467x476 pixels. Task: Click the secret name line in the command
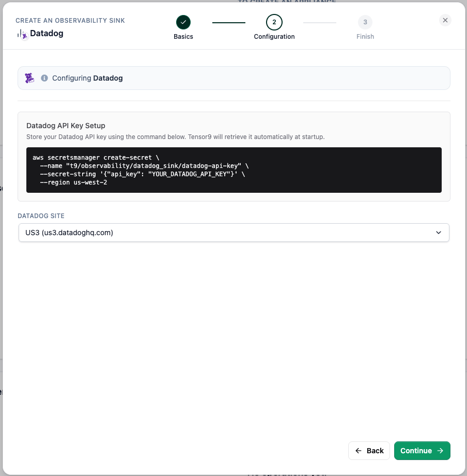(144, 166)
